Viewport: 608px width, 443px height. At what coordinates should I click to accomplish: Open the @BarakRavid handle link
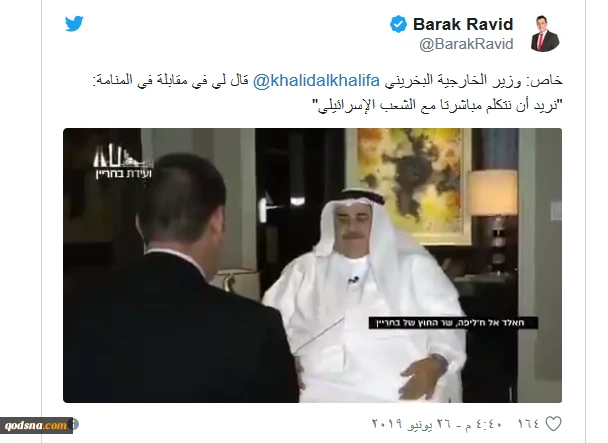click(466, 44)
